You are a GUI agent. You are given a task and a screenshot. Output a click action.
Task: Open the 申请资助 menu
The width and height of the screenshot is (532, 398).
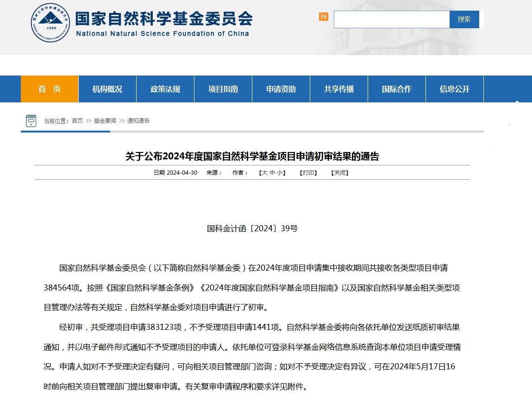coord(281,89)
